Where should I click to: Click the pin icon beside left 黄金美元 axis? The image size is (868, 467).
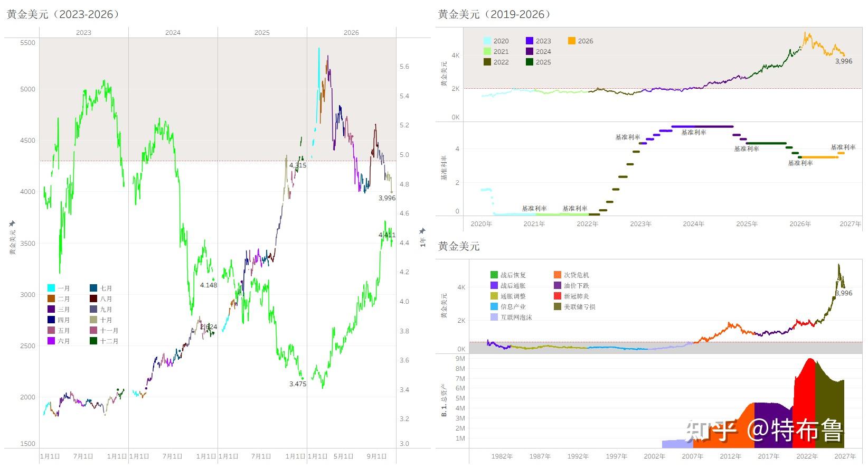pos(12,224)
